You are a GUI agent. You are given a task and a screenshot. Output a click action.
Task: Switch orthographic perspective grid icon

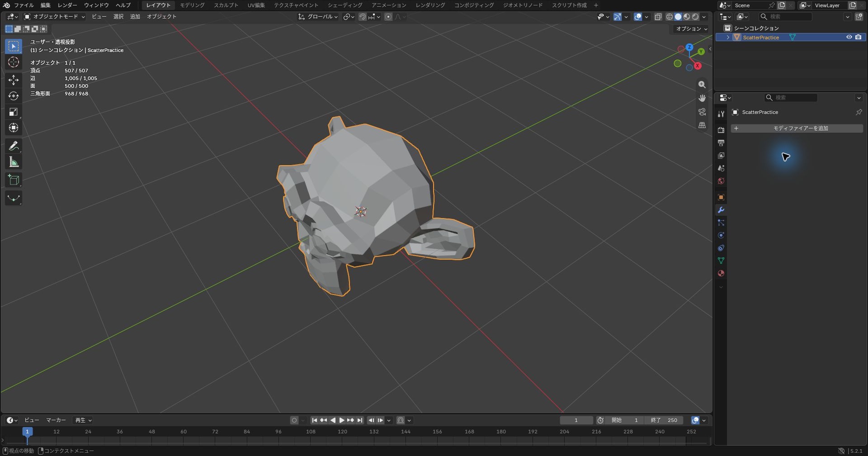(702, 125)
